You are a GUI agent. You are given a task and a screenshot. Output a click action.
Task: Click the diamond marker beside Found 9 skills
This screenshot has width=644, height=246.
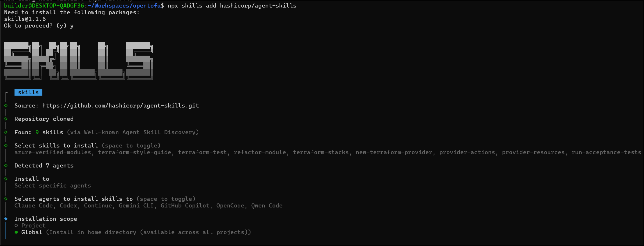click(x=6, y=132)
